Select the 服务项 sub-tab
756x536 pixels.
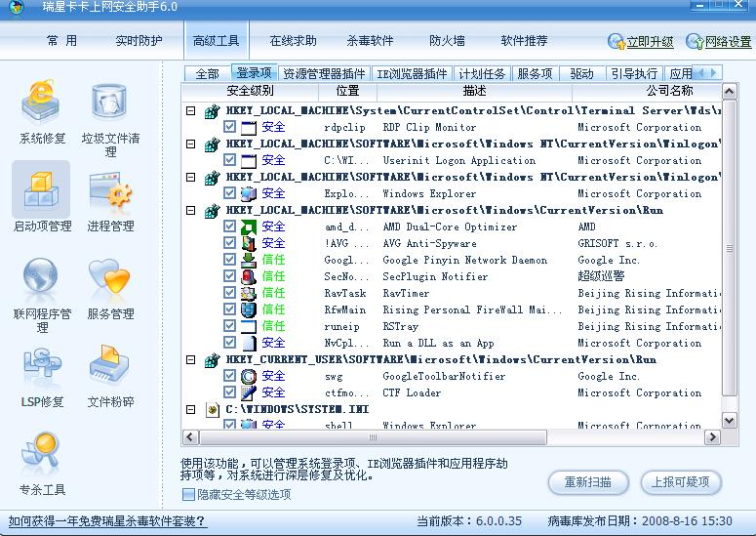(535, 74)
